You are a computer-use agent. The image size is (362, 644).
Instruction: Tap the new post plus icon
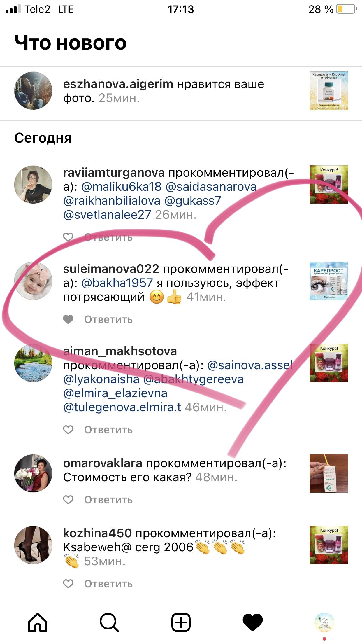click(181, 622)
